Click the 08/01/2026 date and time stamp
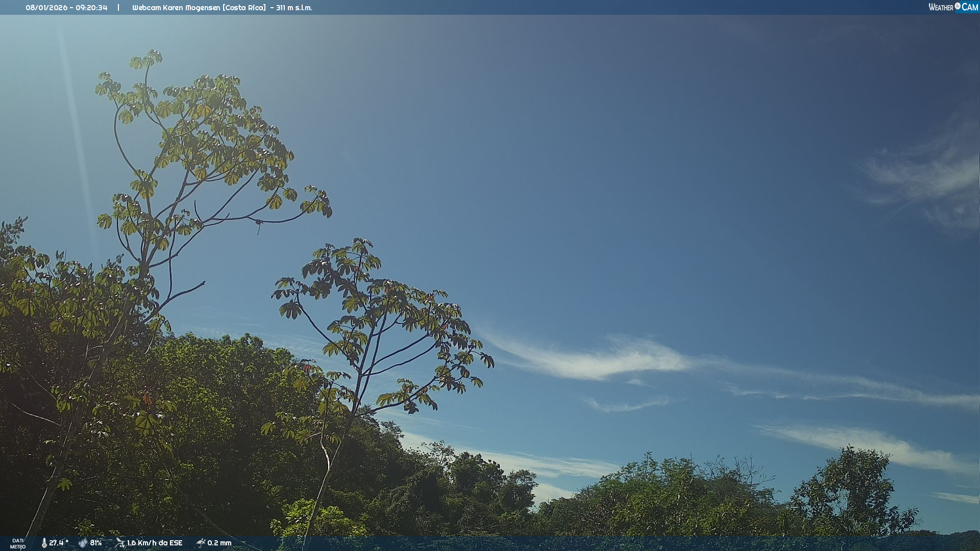The height and width of the screenshot is (551, 980). point(66,8)
